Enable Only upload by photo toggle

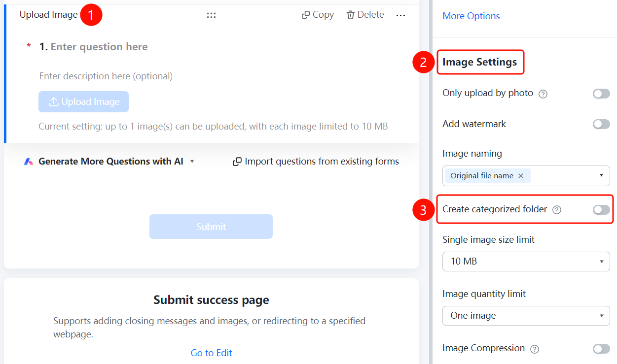click(601, 94)
